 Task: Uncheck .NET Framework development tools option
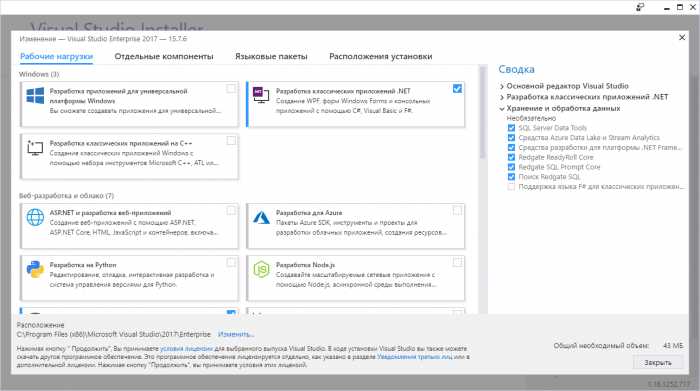pyautogui.click(x=511, y=147)
